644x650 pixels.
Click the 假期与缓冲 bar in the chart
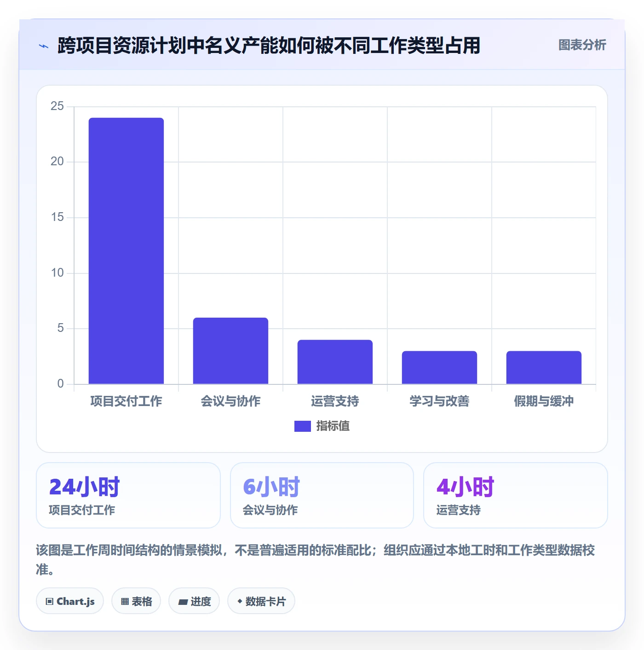click(544, 367)
